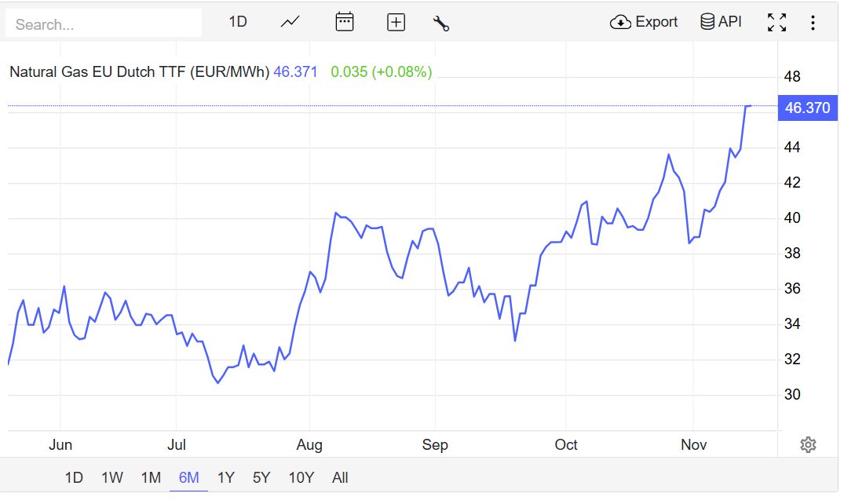Open chart tools wrench icon
This screenshot has width=844, height=504.
pyautogui.click(x=440, y=23)
